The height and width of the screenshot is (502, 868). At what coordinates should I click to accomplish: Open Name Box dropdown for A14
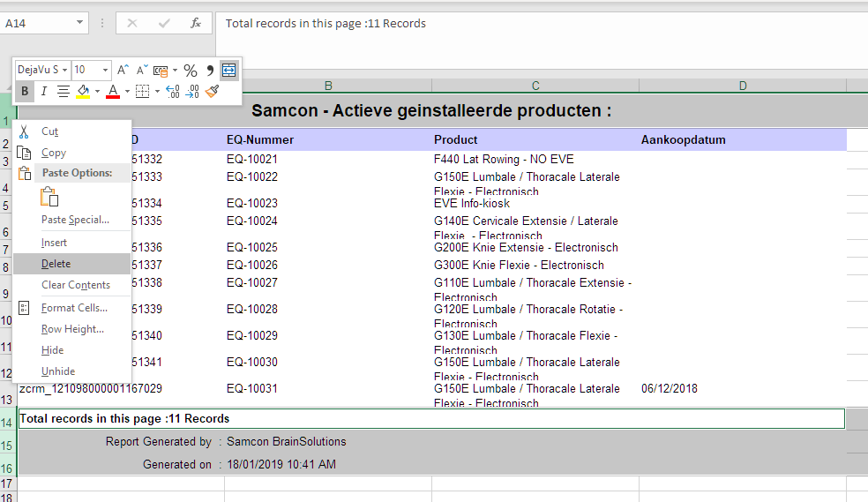coord(79,23)
